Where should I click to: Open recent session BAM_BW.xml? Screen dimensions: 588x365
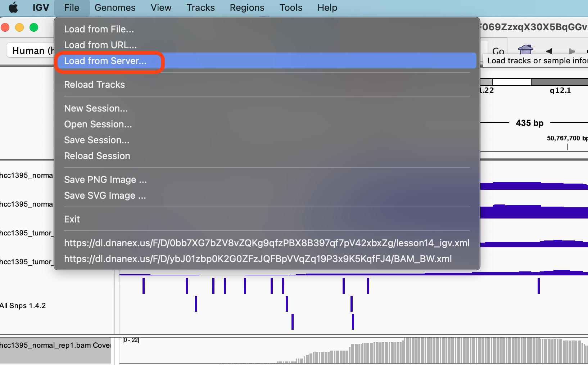(258, 259)
